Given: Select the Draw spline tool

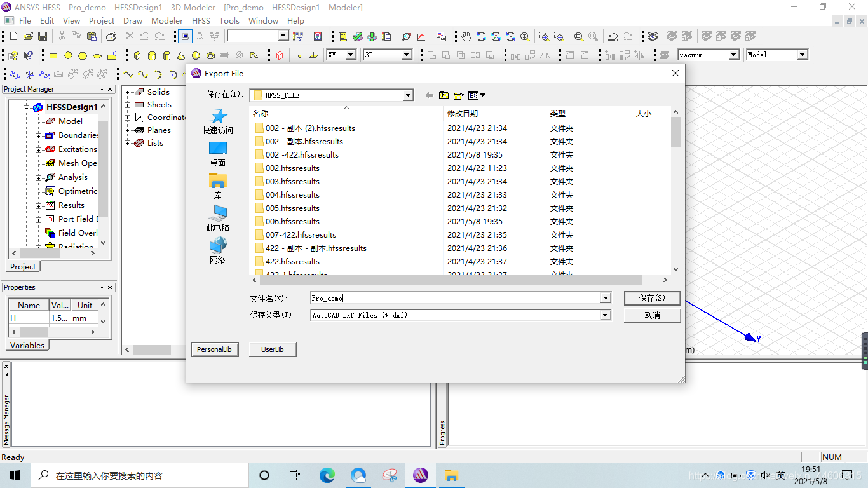Looking at the screenshot, I should coord(143,74).
